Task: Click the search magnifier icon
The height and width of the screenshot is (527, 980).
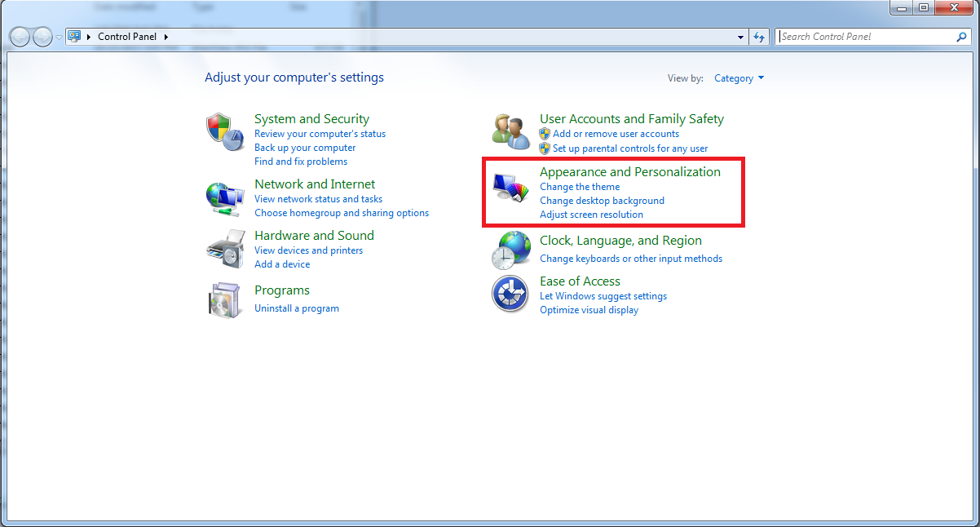Action: pyautogui.click(x=961, y=37)
